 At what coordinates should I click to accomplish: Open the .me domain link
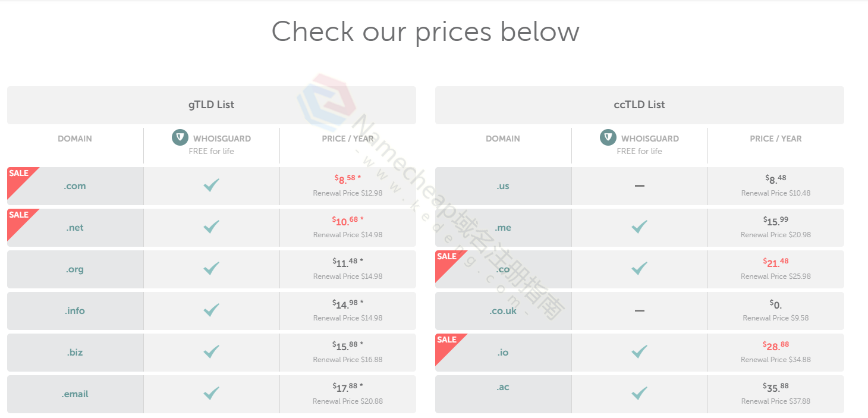coord(503,228)
